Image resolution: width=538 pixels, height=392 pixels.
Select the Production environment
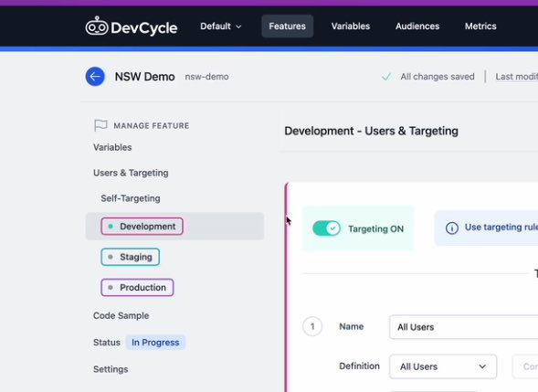click(x=137, y=287)
